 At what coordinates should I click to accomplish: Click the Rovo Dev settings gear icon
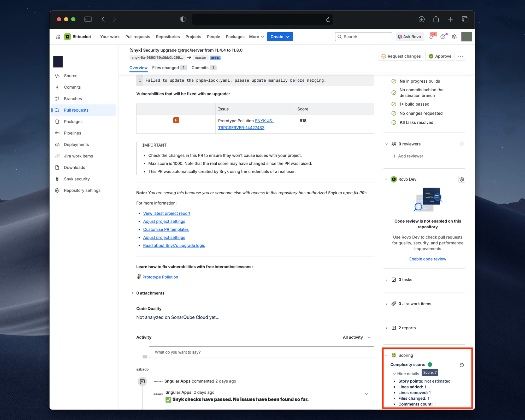pos(462,179)
